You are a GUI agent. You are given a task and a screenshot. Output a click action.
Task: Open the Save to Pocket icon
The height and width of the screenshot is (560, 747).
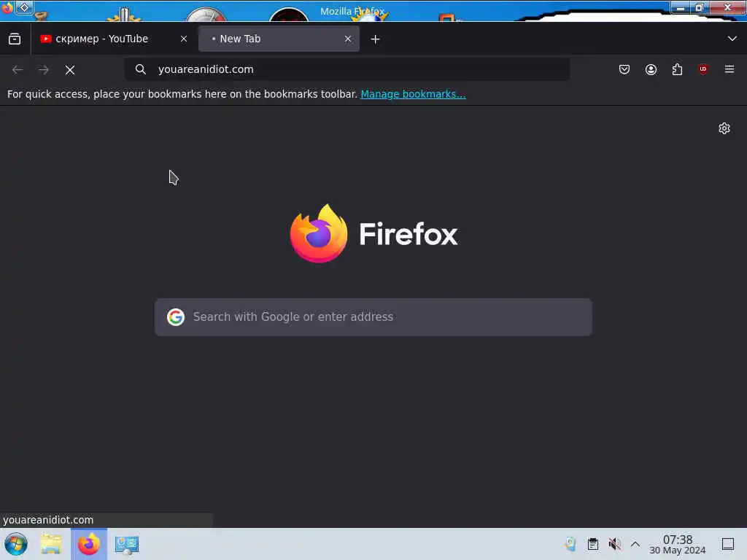[x=624, y=69]
